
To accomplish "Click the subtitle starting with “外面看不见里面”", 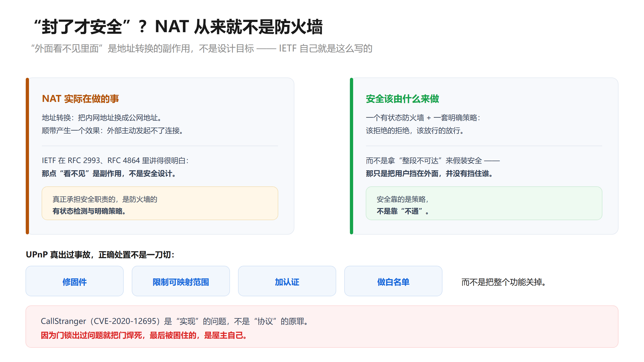I will point(202,49).
